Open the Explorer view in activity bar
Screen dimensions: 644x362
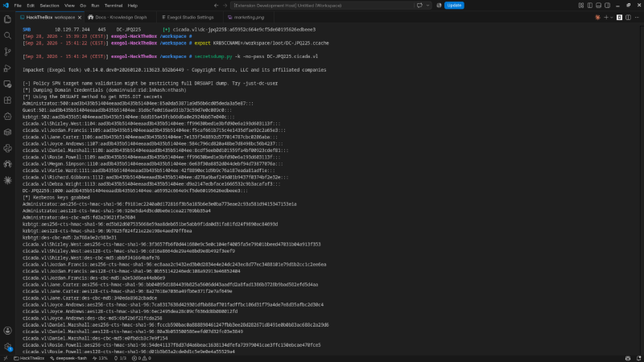[x=7, y=19]
